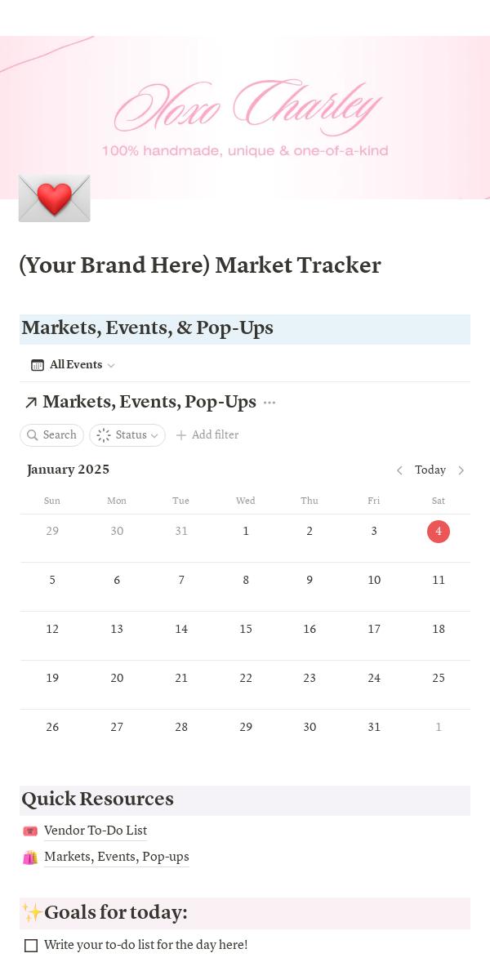Click the shopping bags emoji next to Markets, Events, Pop-ups
This screenshot has width=490, height=980.
[x=30, y=857]
